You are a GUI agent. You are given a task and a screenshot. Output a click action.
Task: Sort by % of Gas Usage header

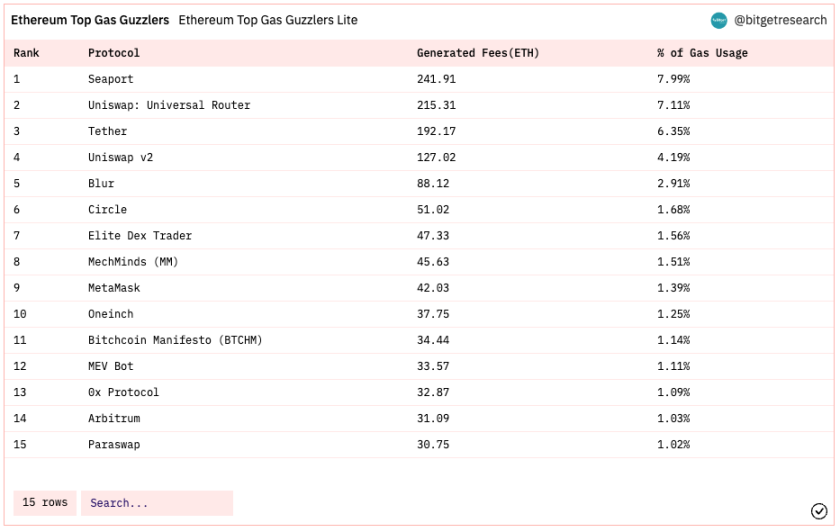[x=702, y=53]
